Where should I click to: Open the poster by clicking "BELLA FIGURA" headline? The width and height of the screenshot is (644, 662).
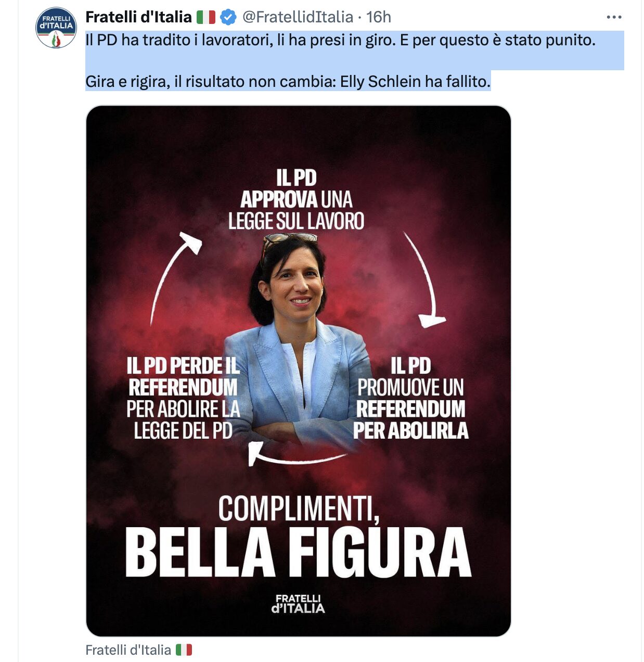pyautogui.click(x=298, y=552)
